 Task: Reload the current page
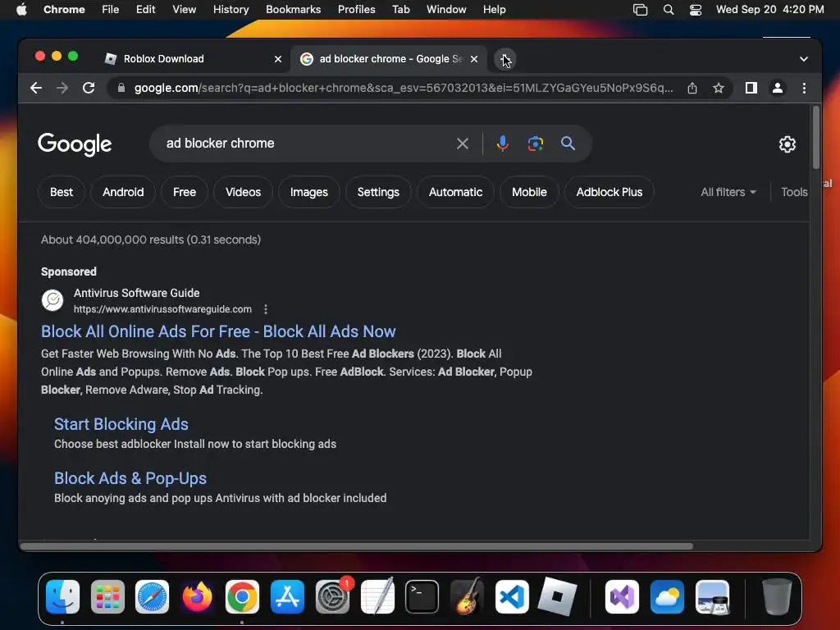click(x=89, y=88)
